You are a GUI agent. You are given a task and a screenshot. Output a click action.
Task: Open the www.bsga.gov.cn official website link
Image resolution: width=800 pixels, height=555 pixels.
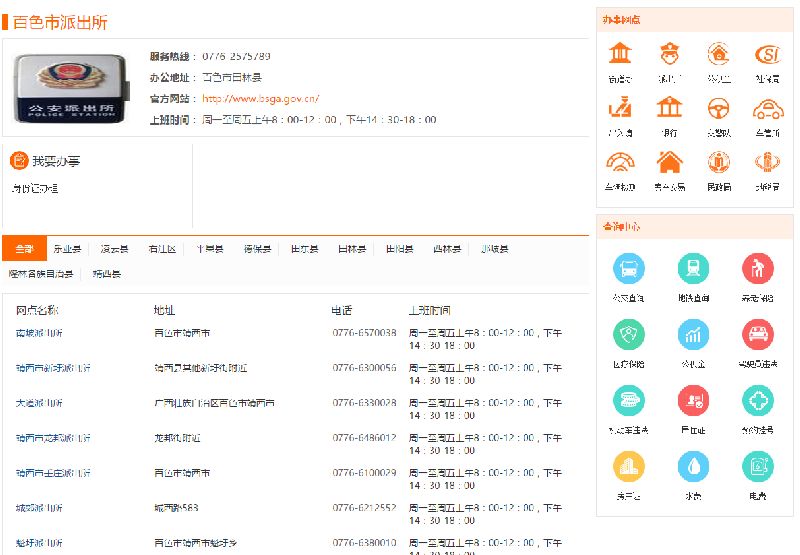pyautogui.click(x=260, y=99)
